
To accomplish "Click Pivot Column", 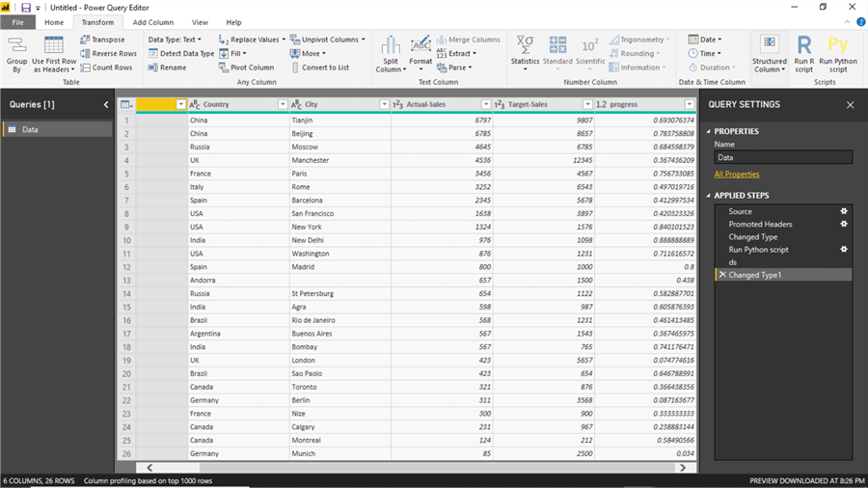I will tap(246, 67).
